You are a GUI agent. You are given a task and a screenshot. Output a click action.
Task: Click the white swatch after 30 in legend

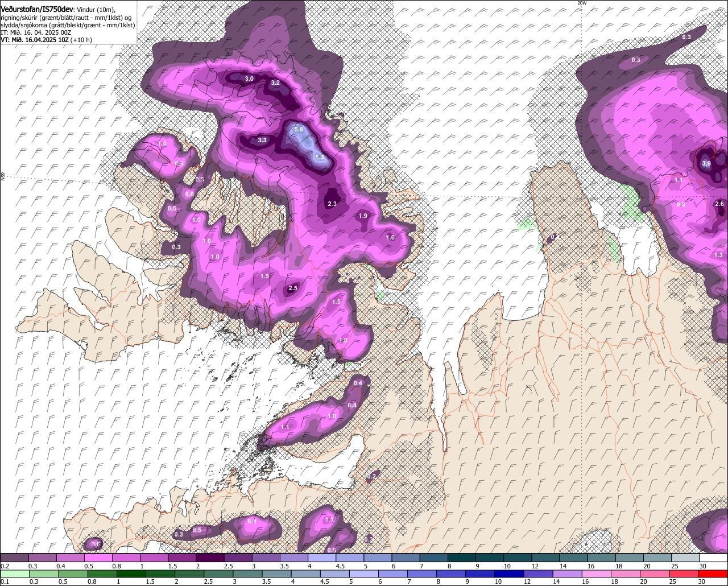[714, 558]
